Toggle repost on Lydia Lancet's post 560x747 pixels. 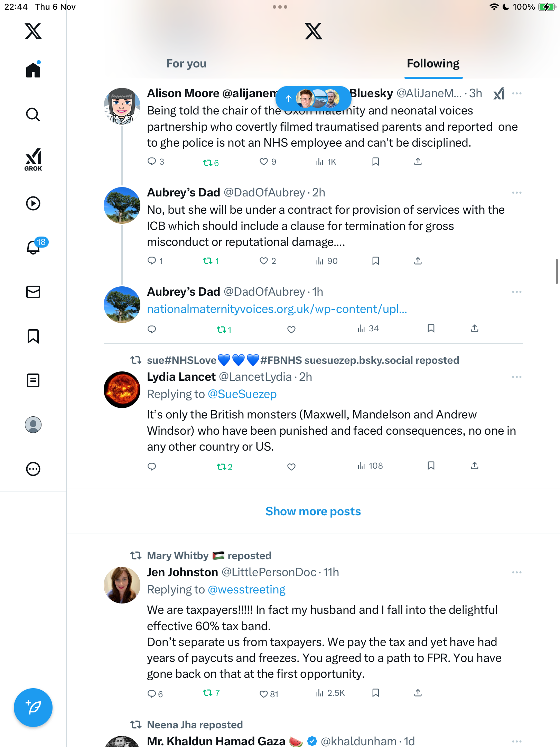pos(221,467)
